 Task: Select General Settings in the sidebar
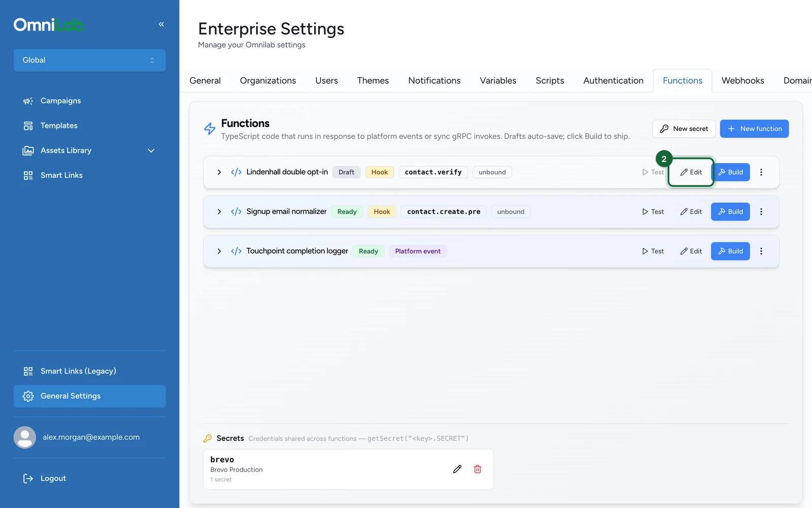click(x=89, y=396)
